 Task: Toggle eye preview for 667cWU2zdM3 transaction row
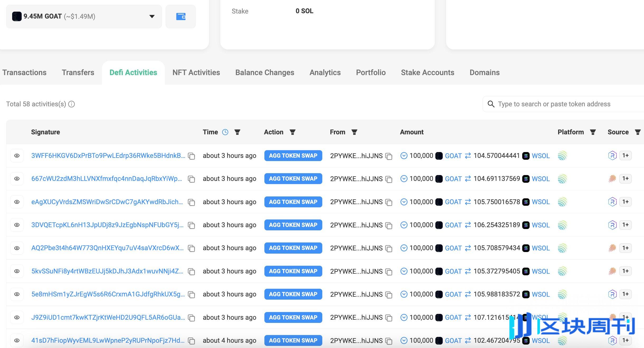[x=17, y=178]
